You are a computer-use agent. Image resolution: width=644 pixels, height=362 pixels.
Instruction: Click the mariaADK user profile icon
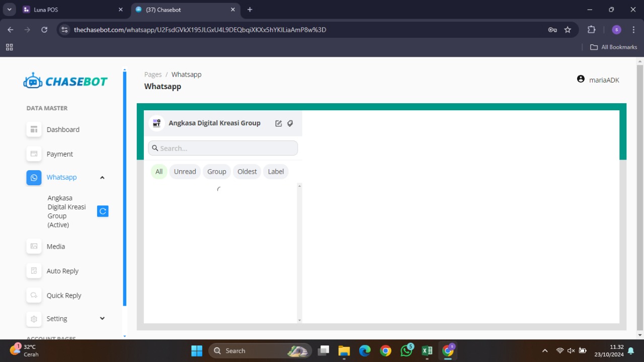point(581,80)
